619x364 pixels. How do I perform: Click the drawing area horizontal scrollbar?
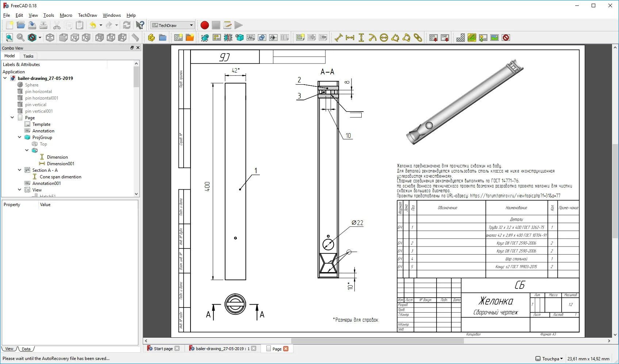377,341
